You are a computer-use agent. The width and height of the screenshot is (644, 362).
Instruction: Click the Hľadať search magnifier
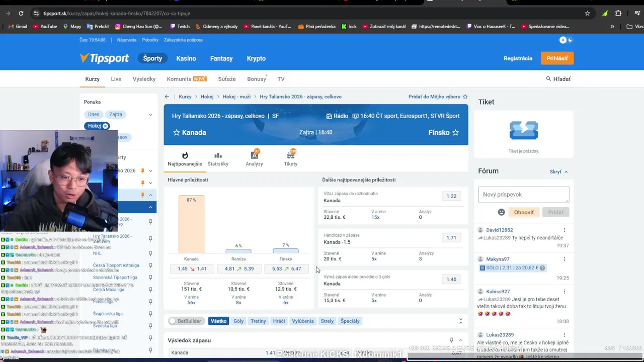coord(548,79)
